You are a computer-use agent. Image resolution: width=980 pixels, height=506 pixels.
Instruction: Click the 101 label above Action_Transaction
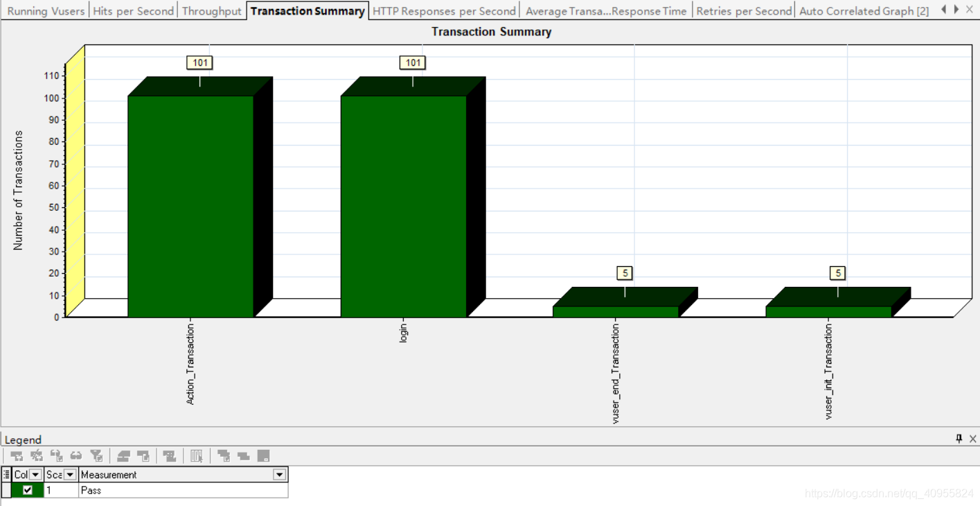click(x=200, y=63)
